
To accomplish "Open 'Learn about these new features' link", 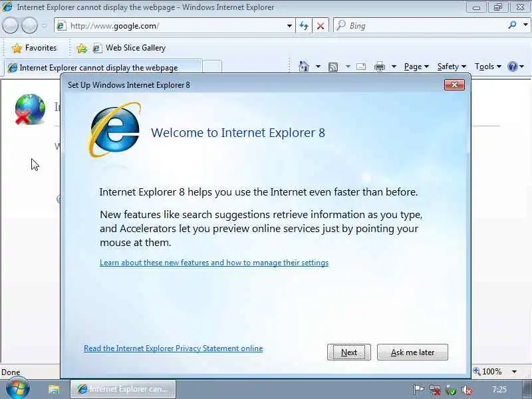I will 214,263.
